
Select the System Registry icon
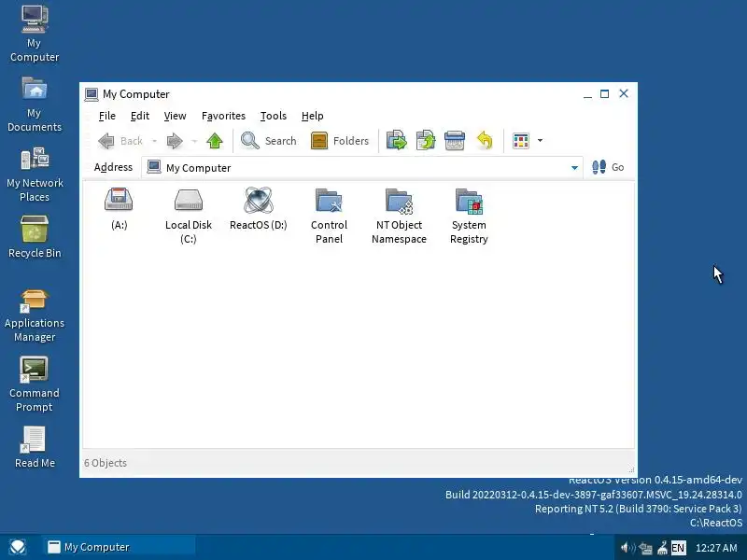469,201
